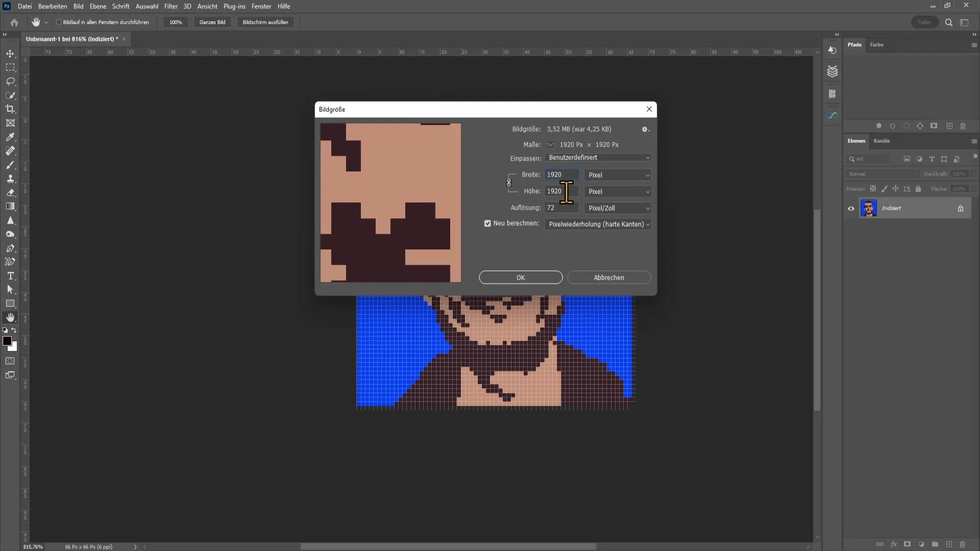Click the Teilen share button

pos(924,22)
